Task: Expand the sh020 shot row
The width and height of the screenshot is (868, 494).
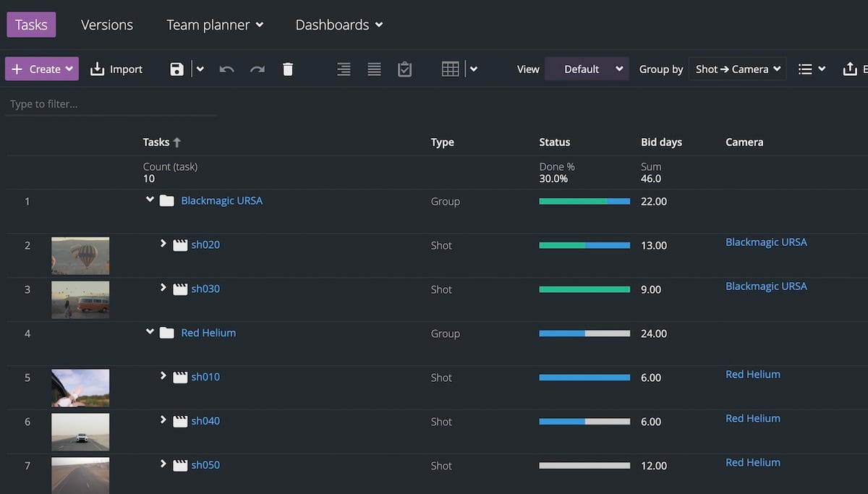Action: (163, 244)
